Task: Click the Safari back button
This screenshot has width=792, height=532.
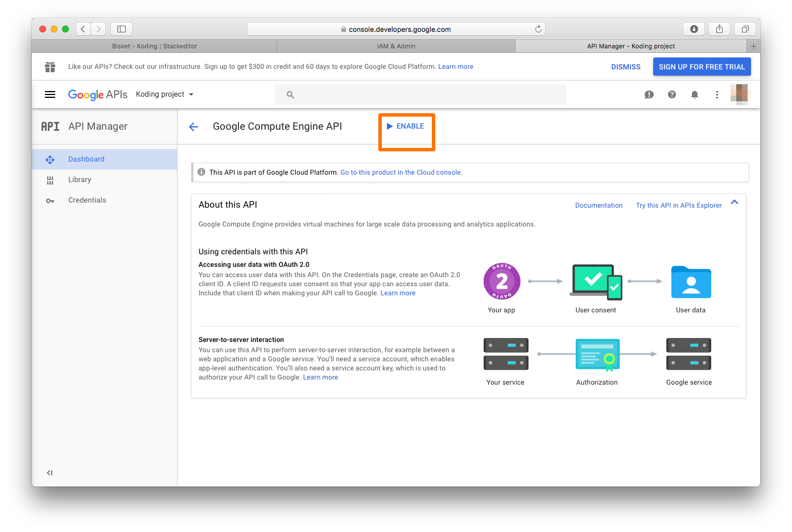Action: tap(83, 29)
